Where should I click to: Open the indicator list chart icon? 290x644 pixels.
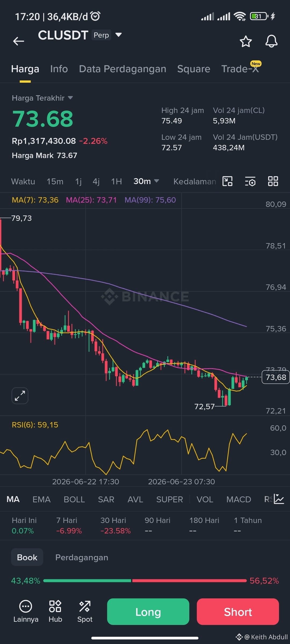(279, 499)
